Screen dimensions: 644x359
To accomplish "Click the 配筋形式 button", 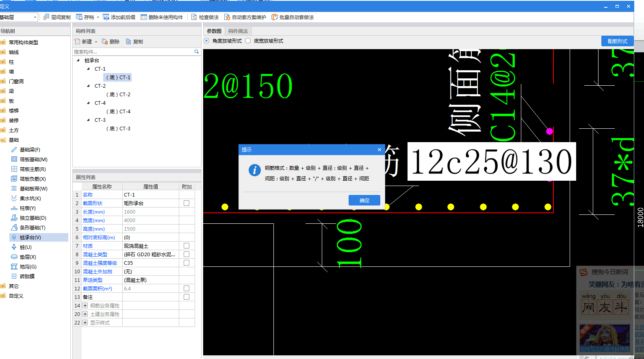I will point(617,41).
